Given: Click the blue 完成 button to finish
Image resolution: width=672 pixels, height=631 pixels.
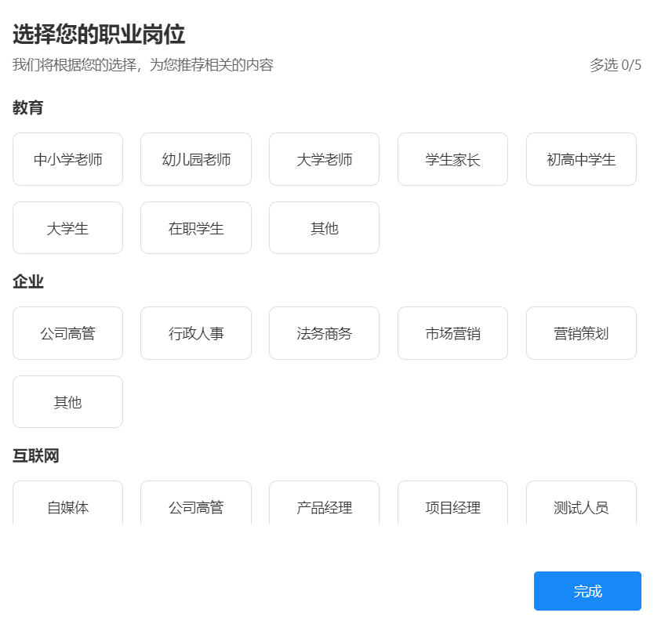Looking at the screenshot, I should tap(587, 591).
